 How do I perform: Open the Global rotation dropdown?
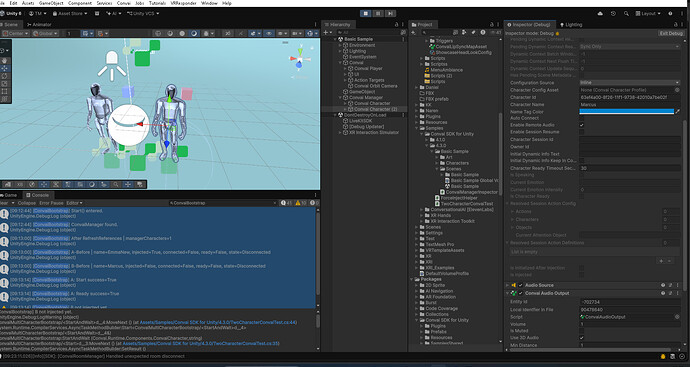tap(45, 33)
